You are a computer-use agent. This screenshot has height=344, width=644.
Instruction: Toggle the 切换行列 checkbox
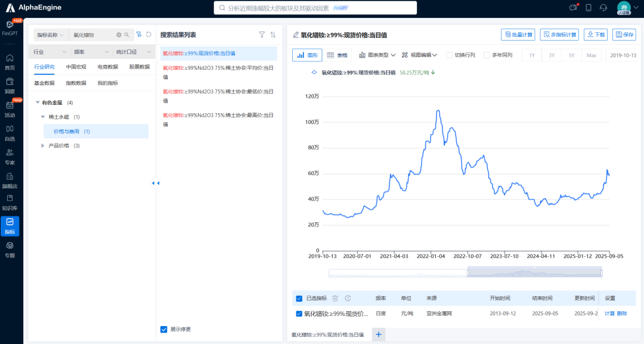pos(450,55)
